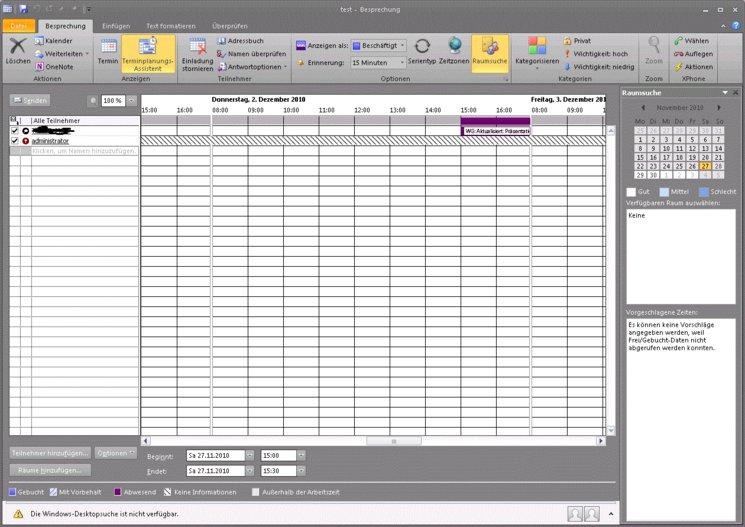Open Serientyp recurrence settings
Image resolution: width=745 pixels, height=527 pixels.
tap(422, 51)
